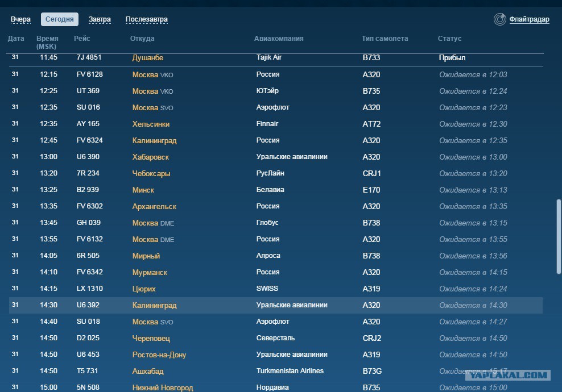The image size is (562, 392).
Task: Open Москва DME link for flight FV 6132
Action: pyautogui.click(x=153, y=240)
